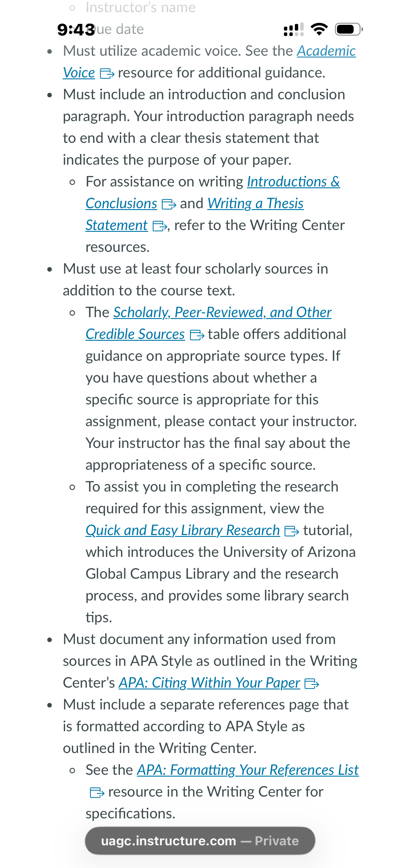
Task: Tap the cellular signal bars icon
Action: click(293, 29)
